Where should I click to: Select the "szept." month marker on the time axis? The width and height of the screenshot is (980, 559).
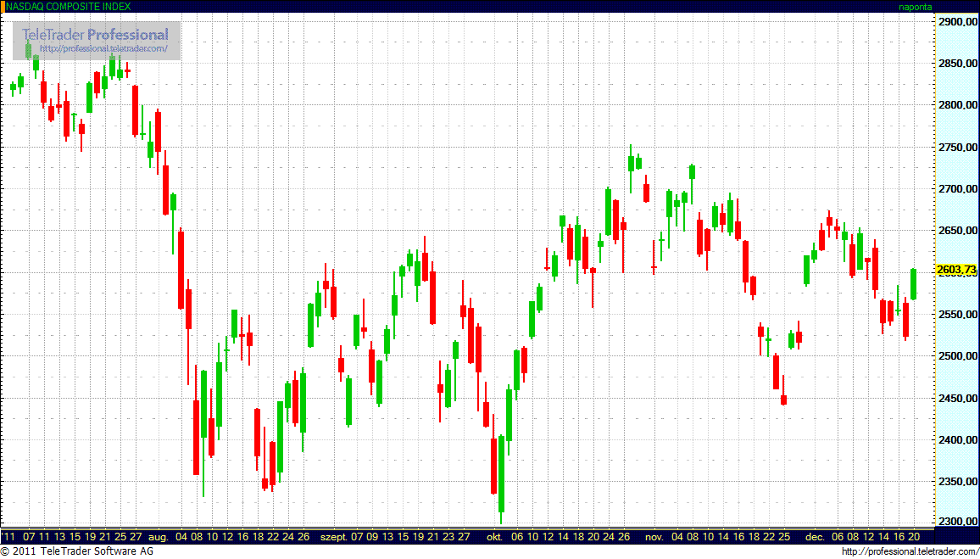point(331,537)
